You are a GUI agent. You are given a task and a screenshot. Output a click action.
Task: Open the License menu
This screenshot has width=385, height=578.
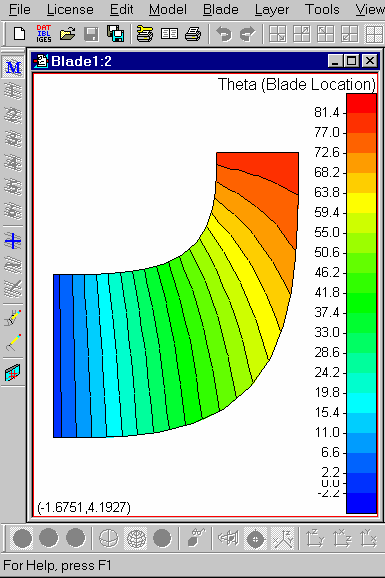(x=70, y=10)
